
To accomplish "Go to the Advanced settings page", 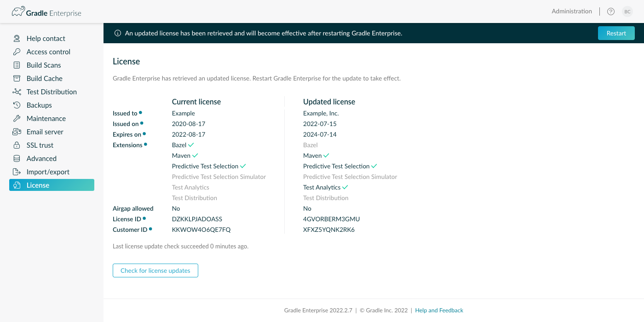I will tap(41, 159).
